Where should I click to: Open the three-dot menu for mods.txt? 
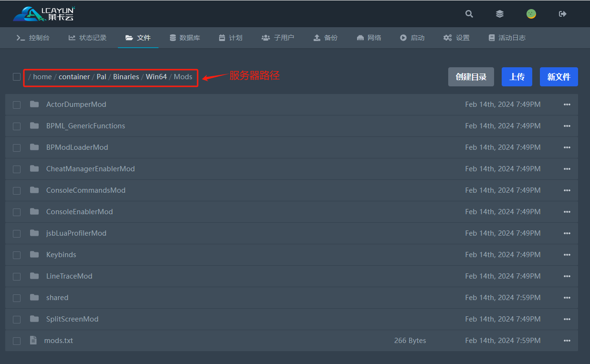click(567, 341)
